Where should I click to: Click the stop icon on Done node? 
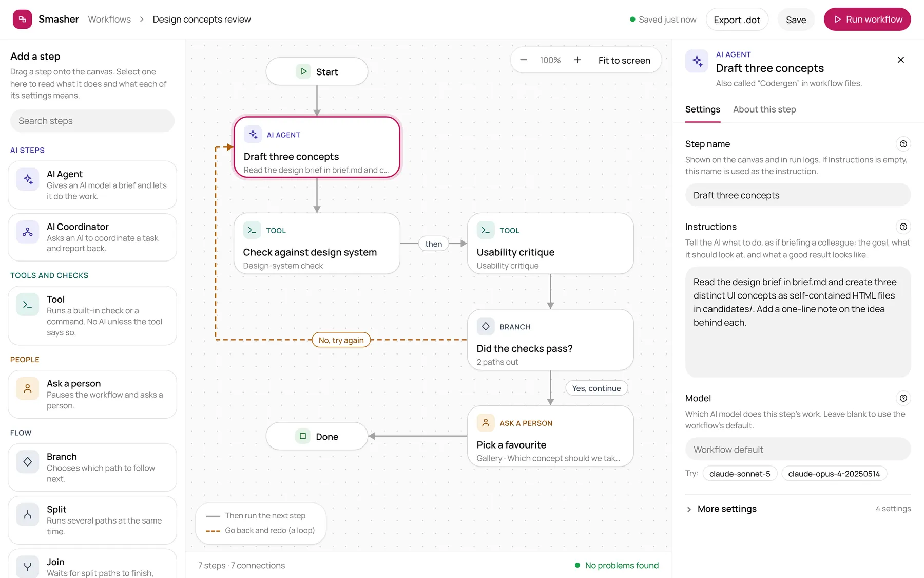(303, 436)
